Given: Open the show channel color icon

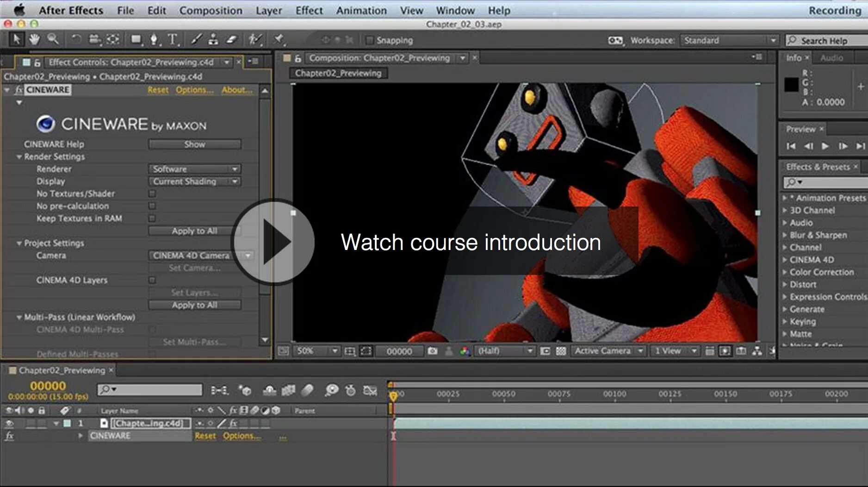Looking at the screenshot, I should point(465,351).
